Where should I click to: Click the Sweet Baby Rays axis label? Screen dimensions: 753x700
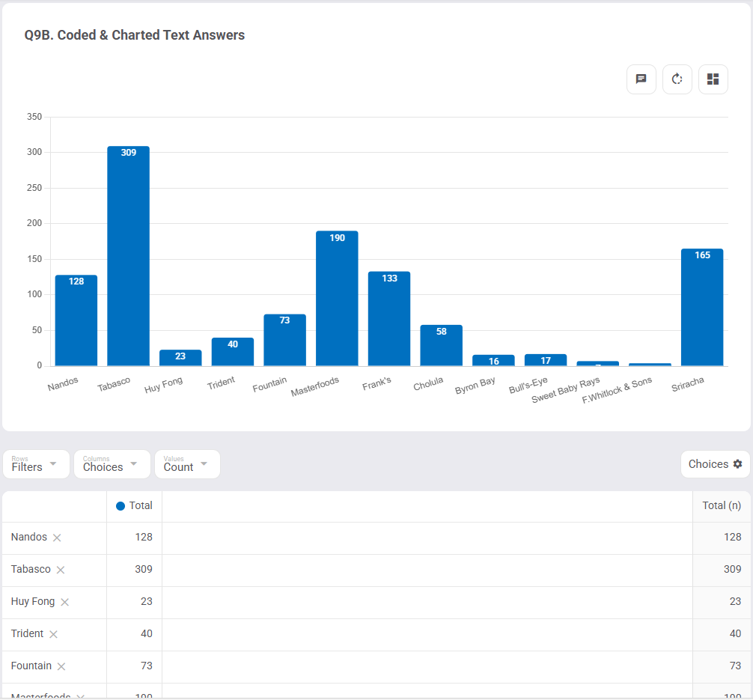tap(566, 389)
